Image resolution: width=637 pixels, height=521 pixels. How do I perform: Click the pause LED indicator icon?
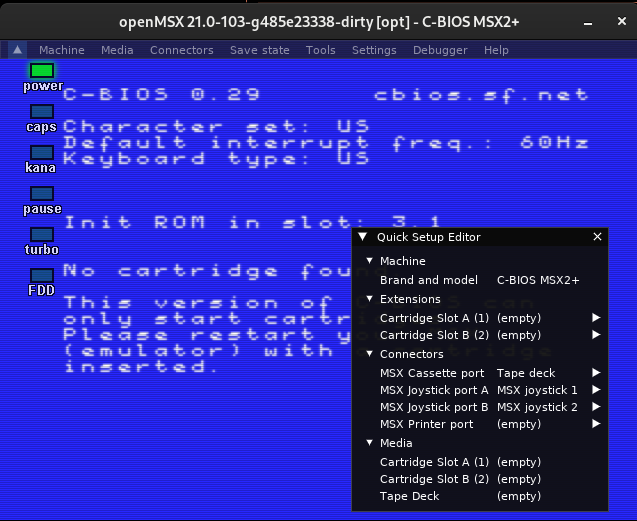(42, 193)
